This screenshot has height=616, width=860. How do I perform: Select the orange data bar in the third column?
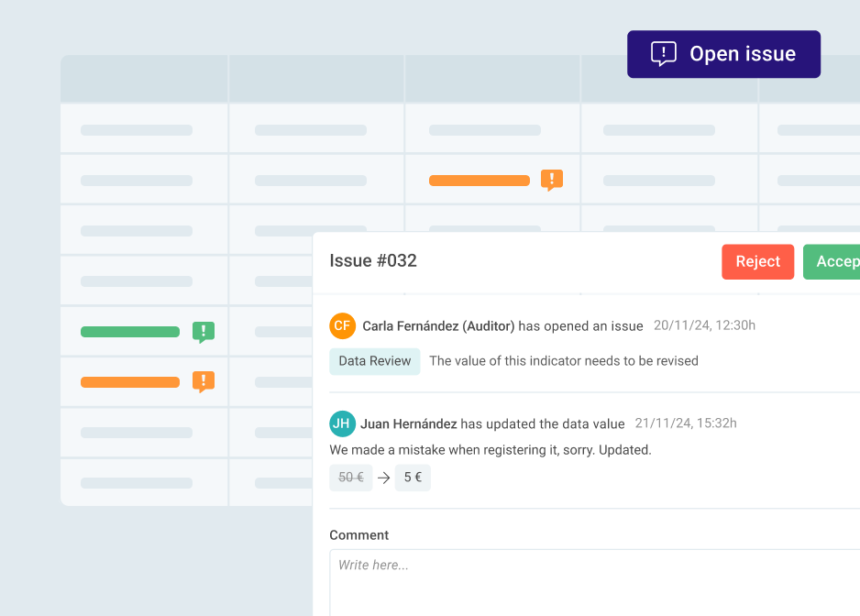click(480, 181)
